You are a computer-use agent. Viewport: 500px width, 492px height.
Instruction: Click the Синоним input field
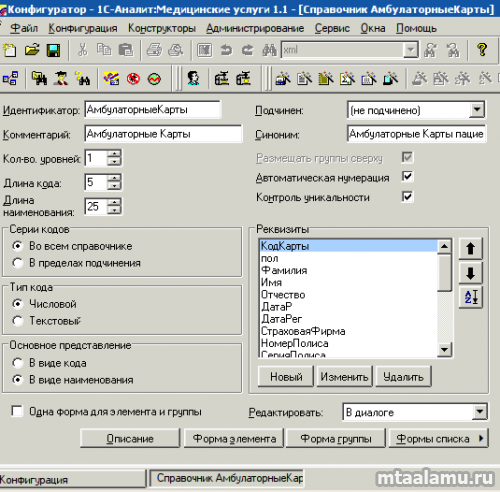pos(416,134)
